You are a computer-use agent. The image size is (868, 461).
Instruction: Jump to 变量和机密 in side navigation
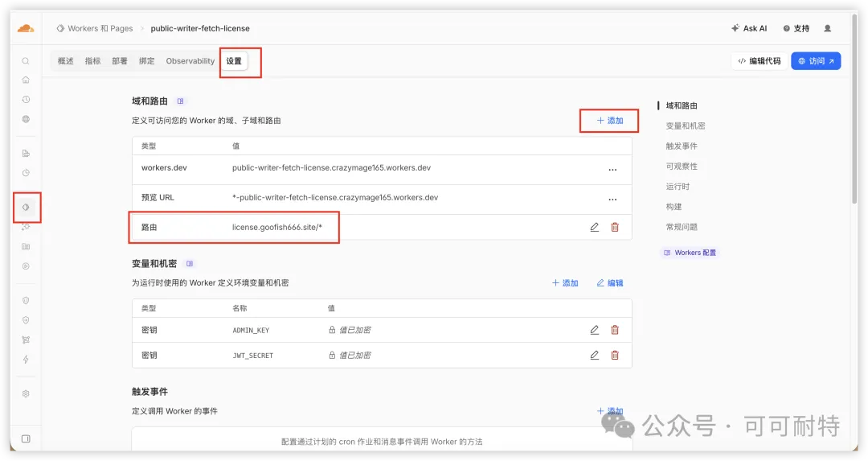tap(686, 126)
